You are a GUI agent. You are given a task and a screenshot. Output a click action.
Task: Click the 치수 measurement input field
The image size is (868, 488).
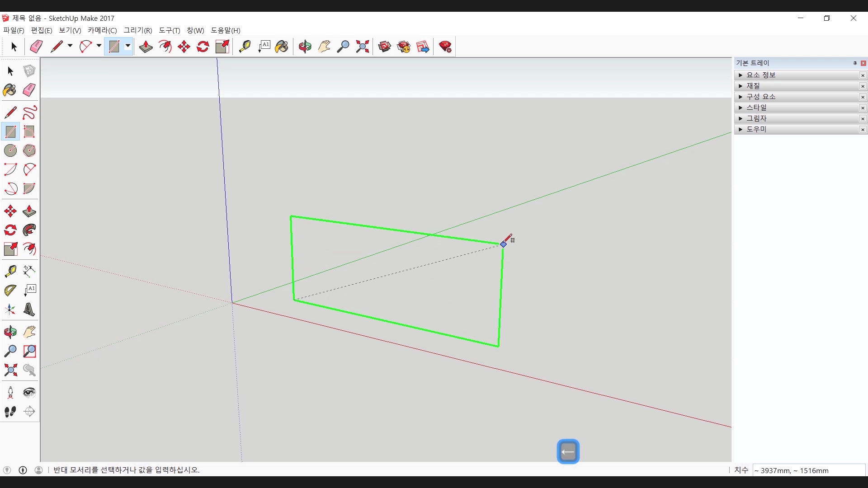808,470
